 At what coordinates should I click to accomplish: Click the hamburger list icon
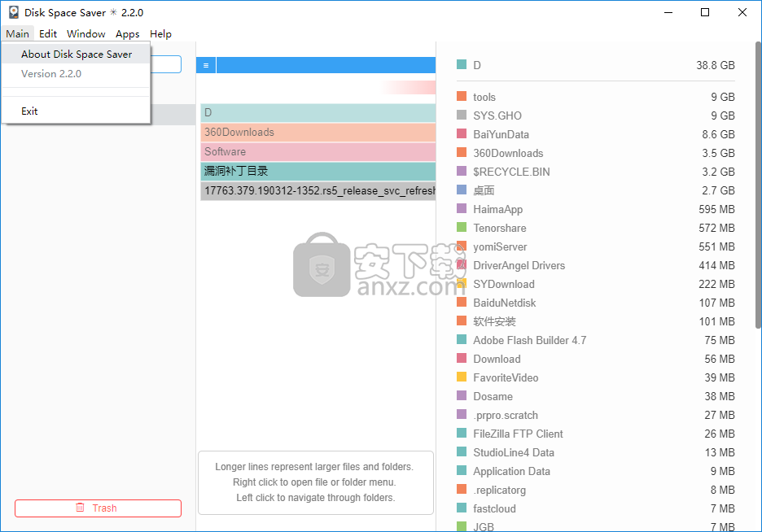pos(206,66)
